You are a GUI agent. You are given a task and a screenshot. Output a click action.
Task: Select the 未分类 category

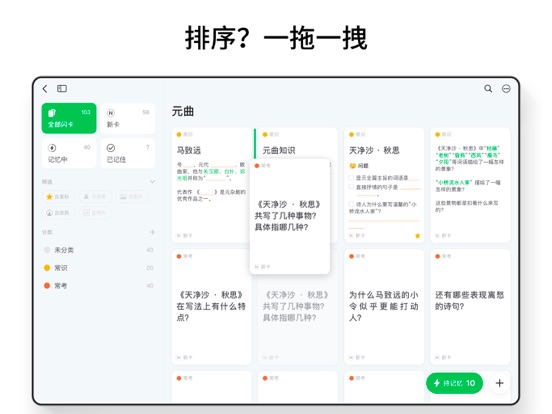point(99,250)
